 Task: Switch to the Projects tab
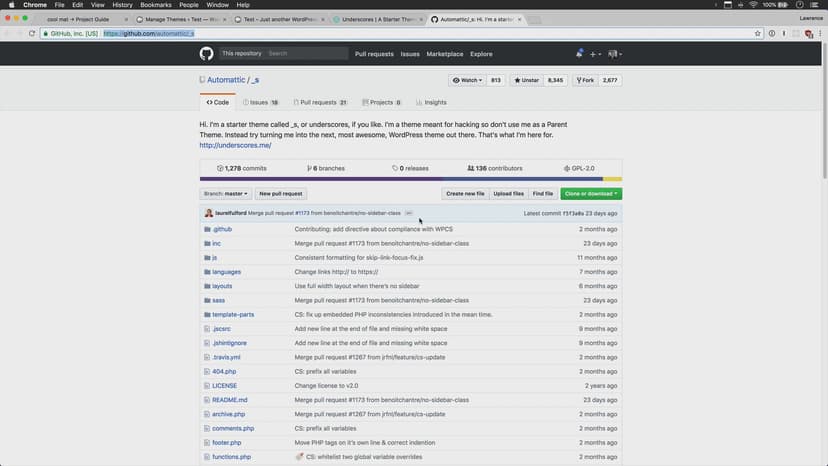[382, 102]
